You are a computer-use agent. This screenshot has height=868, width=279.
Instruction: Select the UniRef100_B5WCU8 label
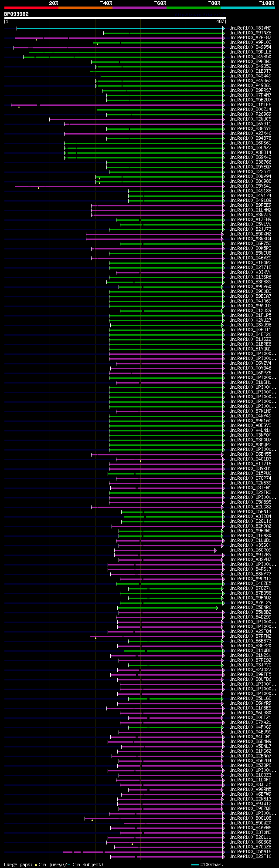coord(250,253)
